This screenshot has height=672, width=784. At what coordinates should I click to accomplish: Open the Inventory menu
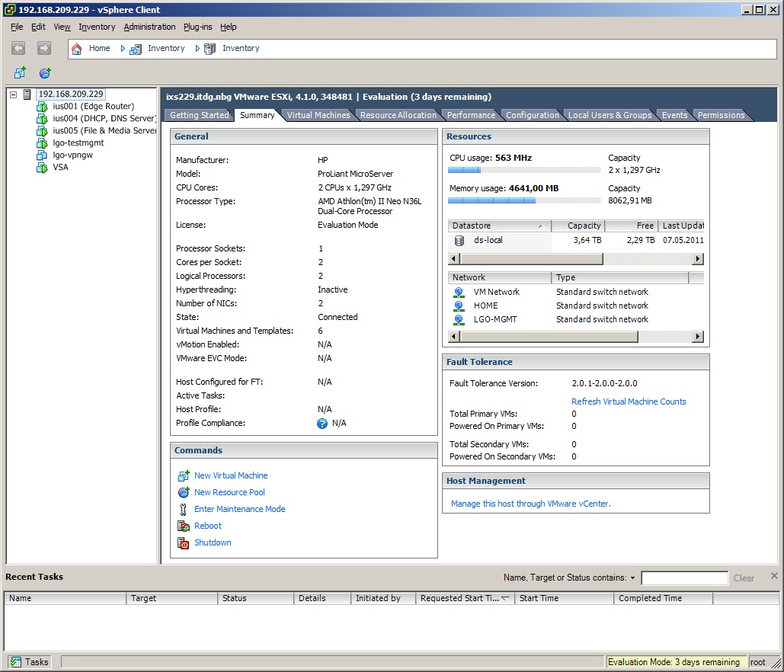click(97, 27)
